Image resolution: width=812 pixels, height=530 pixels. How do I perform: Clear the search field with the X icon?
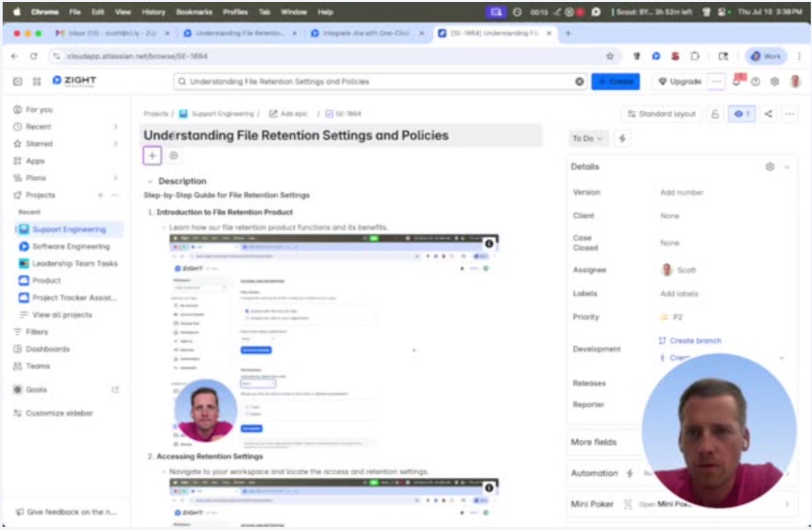coord(579,82)
